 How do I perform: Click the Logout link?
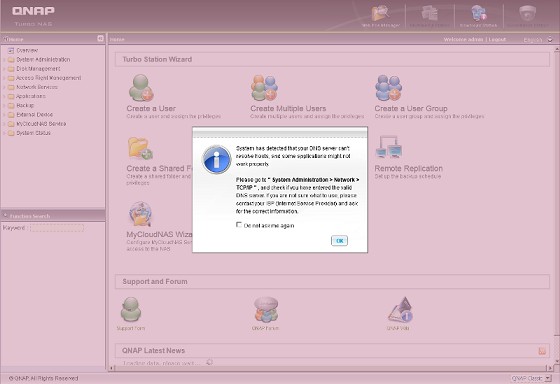click(497, 39)
